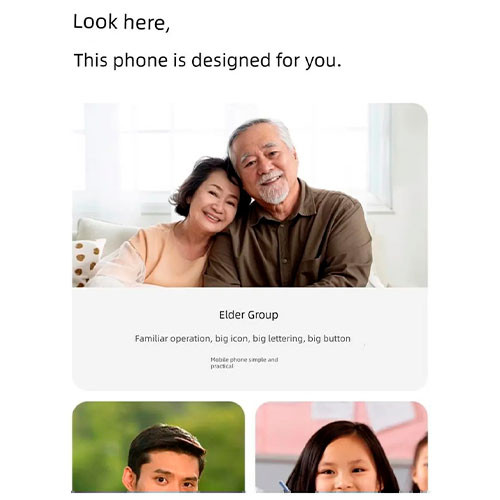Viewport: 500px width, 500px height.
Task: Open the elderly couple photo
Action: pos(250,195)
